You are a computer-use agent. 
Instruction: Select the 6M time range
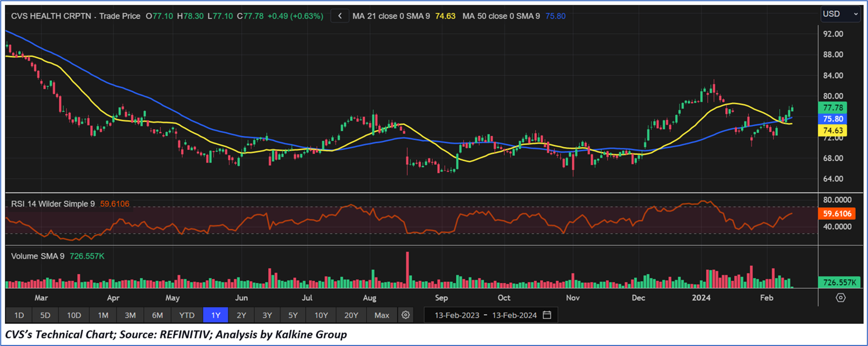pos(157,315)
